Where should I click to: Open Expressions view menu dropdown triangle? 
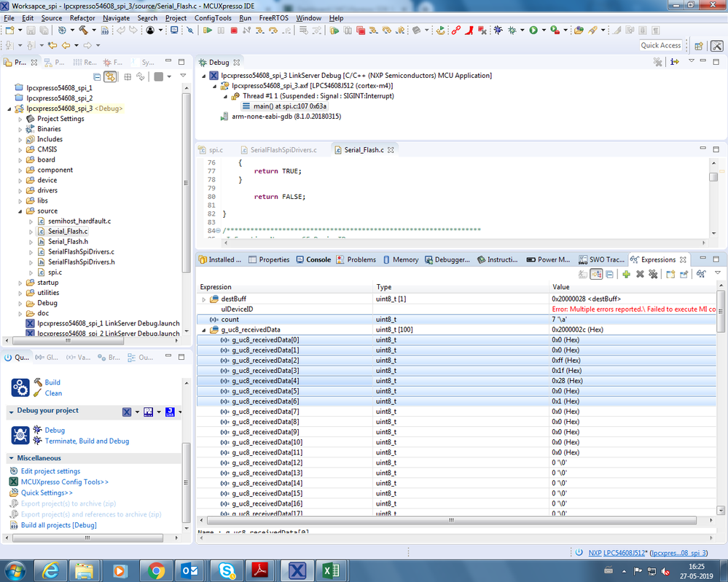coord(717,273)
